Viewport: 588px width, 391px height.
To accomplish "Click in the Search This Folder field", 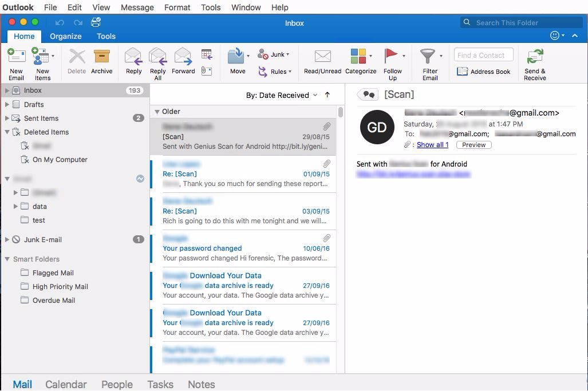I will click(x=521, y=22).
